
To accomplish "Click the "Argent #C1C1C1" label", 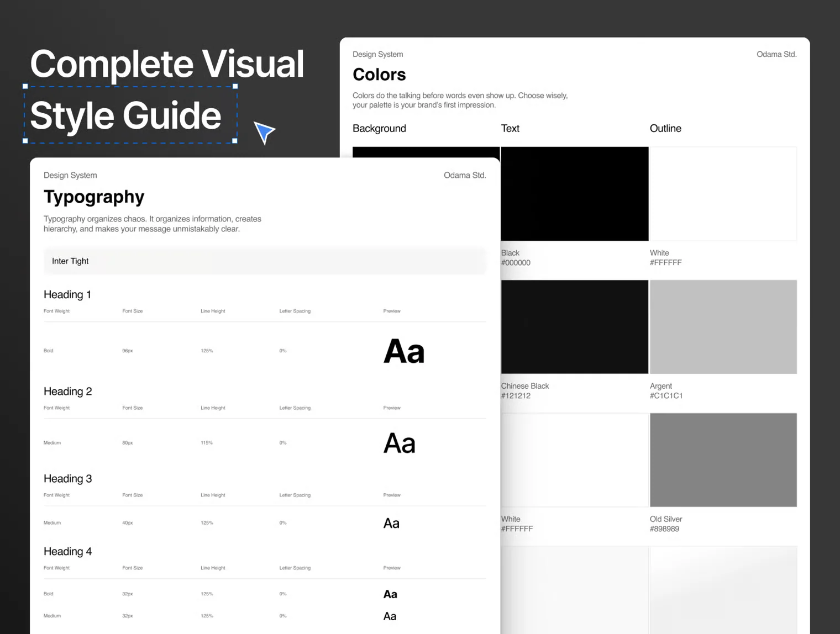I will pyautogui.click(x=666, y=391).
